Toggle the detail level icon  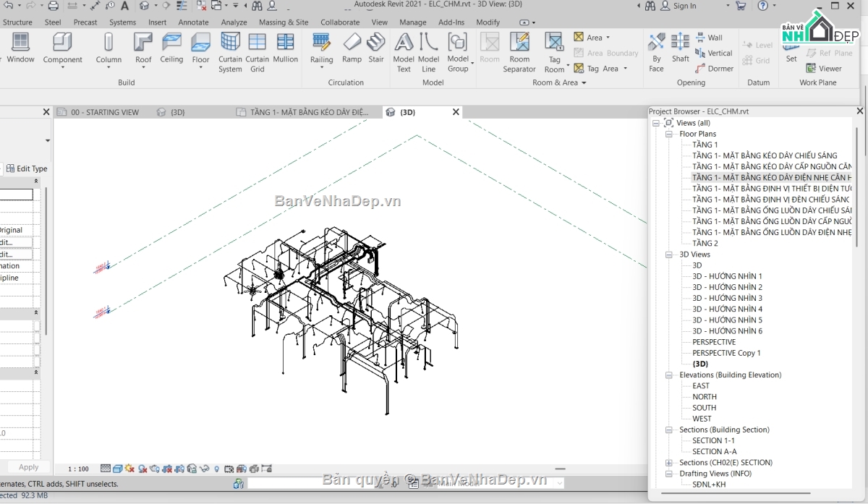(x=106, y=469)
